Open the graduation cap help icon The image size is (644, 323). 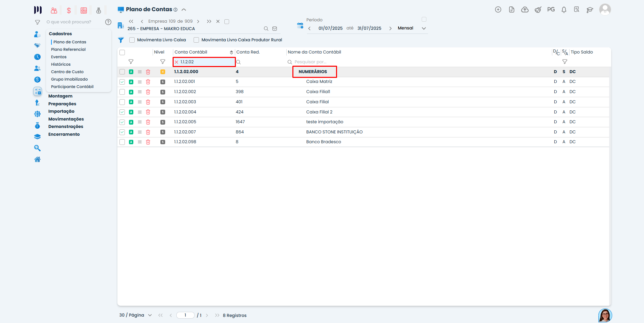[x=590, y=10]
